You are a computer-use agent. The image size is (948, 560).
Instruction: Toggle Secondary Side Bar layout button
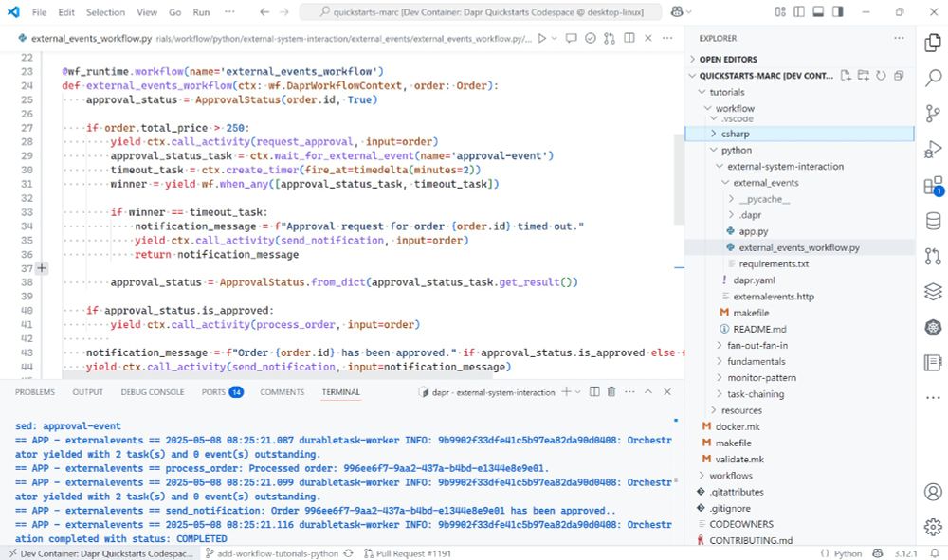click(837, 11)
